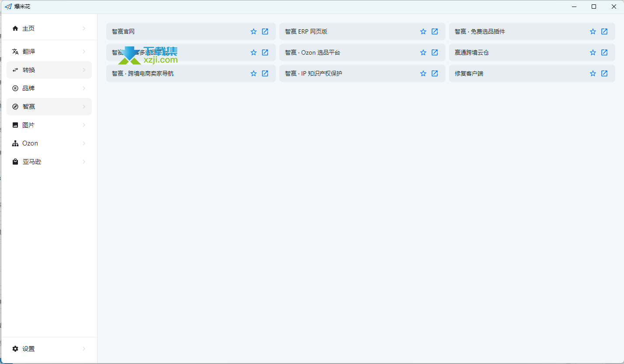This screenshot has width=624, height=364.
Task: Select the 图片 sidebar item
Action: pos(49,125)
